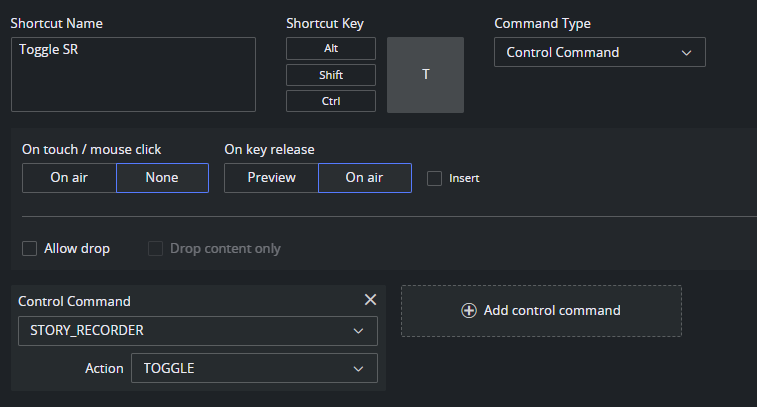Select On air under On key release
Viewport: 757px width, 407px height.
coord(364,178)
